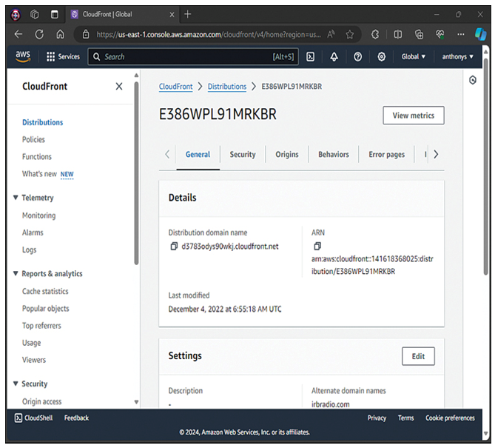Viewport: 495px width, 448px height.
Task: Open Policies in the sidebar
Action: (33, 139)
